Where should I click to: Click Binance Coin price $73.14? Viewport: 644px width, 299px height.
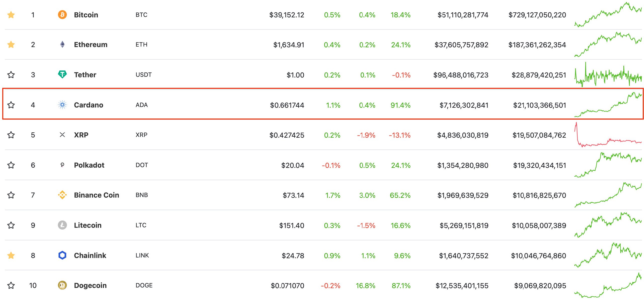point(294,195)
